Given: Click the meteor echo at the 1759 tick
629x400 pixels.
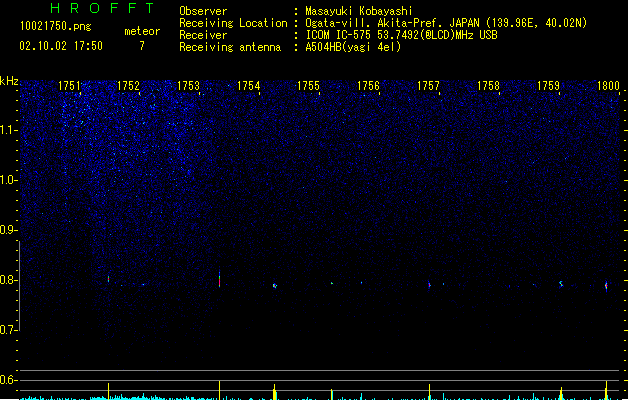Looking at the screenshot, I should click(561, 284).
